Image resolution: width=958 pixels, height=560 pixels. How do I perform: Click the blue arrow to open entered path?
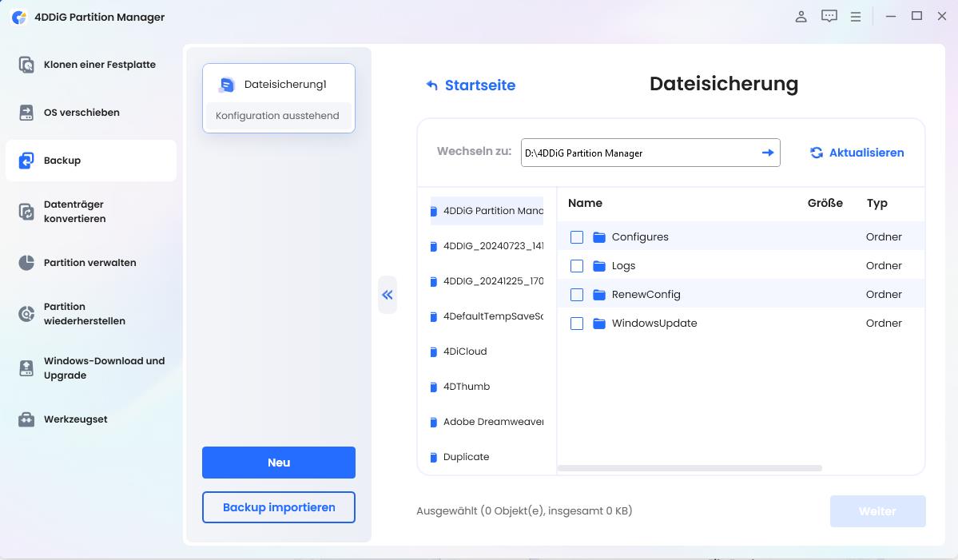point(767,153)
